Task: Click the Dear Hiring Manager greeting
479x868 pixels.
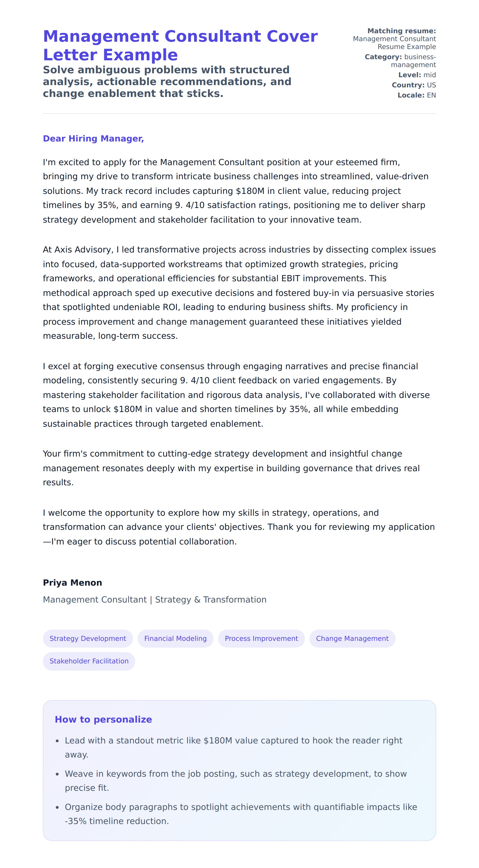Action: pos(93,138)
